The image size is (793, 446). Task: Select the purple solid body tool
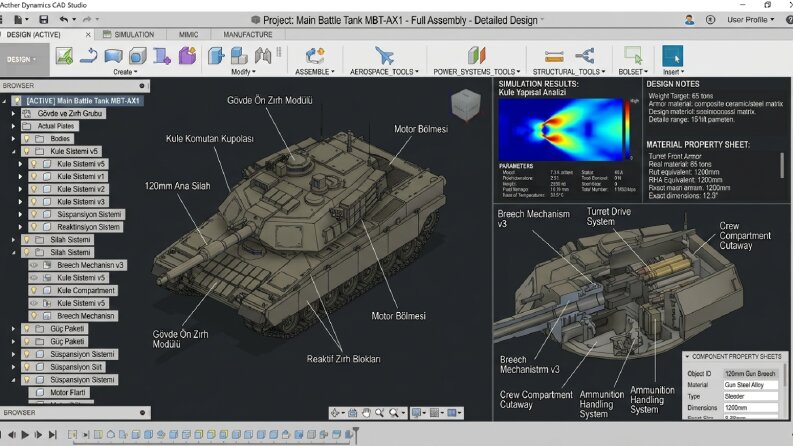(187, 56)
